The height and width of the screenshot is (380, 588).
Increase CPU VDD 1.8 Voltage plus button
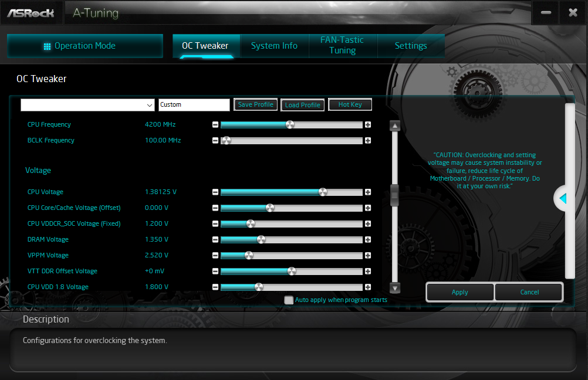tap(368, 287)
